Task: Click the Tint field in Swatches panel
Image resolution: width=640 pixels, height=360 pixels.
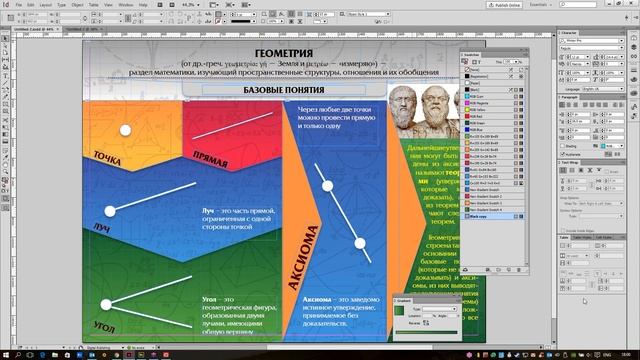Action: click(x=509, y=62)
